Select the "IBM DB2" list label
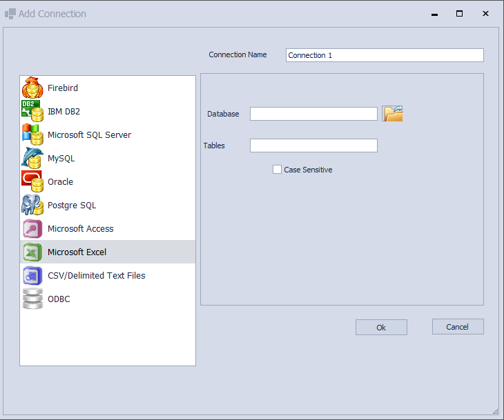Viewport: 504px width, 420px height. click(64, 112)
